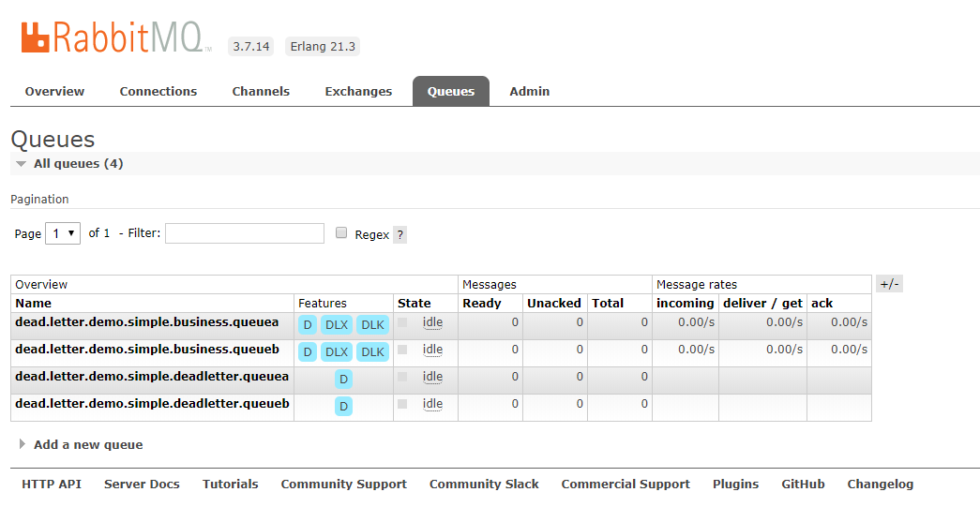Click idle state of business.queuea
The image size is (980, 522).
coord(432,322)
